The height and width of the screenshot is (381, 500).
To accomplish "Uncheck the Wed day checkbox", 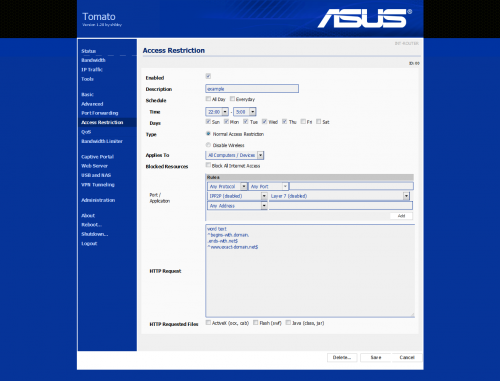I will point(264,121).
